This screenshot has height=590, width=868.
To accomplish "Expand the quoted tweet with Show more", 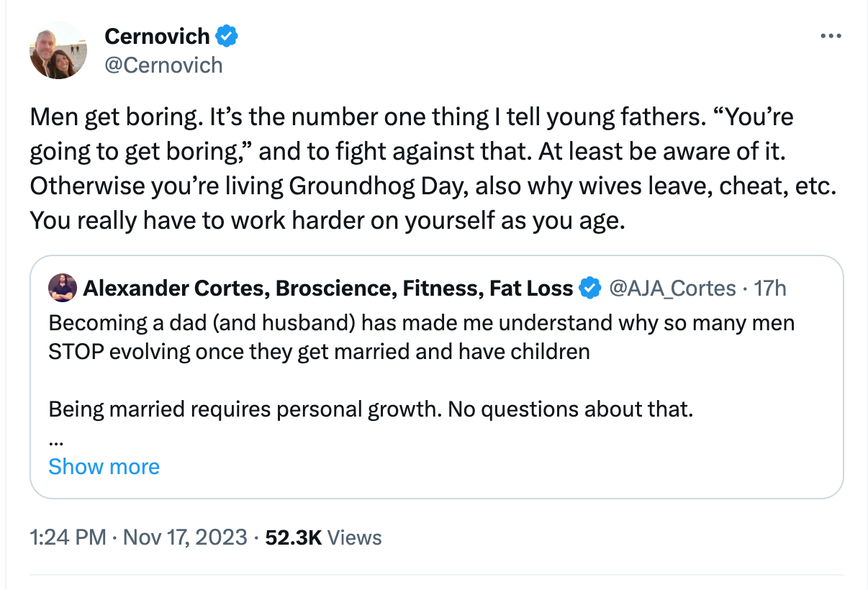I will [104, 466].
